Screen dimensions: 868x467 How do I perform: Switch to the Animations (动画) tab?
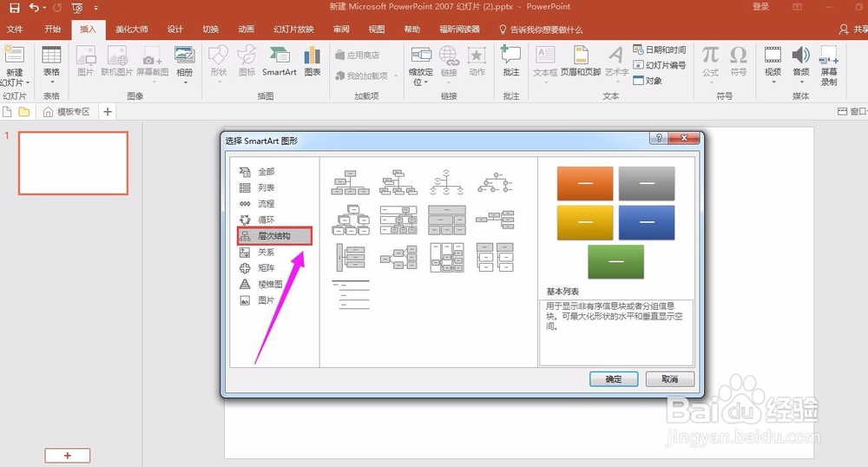coord(246,30)
